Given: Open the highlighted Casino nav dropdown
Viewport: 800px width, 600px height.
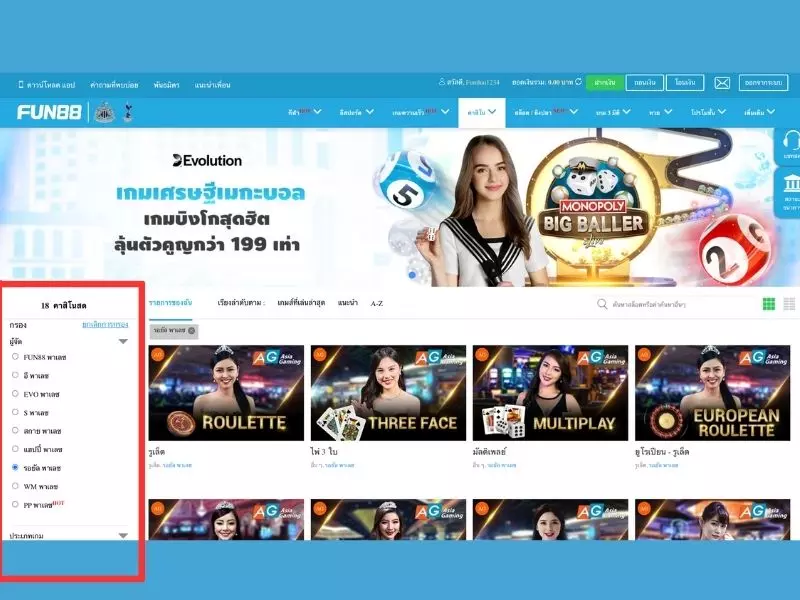Looking at the screenshot, I should coord(482,112).
